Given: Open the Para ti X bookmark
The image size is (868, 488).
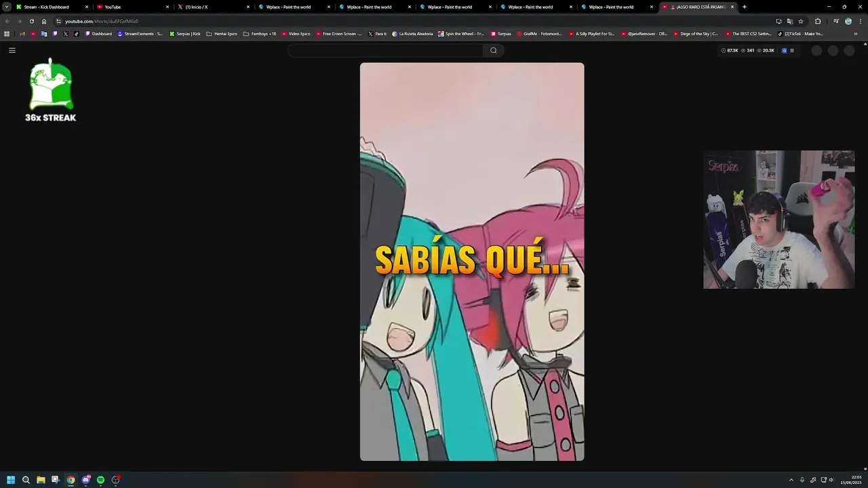Looking at the screenshot, I should (377, 33).
